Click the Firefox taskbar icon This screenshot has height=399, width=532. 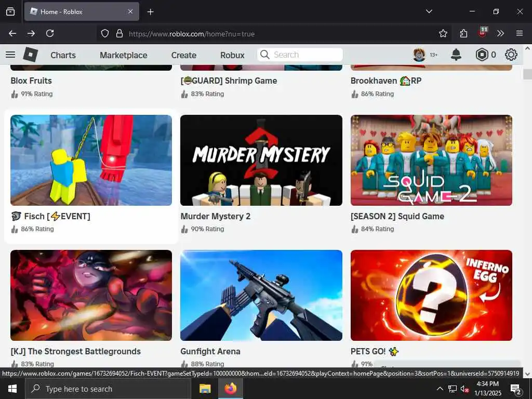click(230, 389)
